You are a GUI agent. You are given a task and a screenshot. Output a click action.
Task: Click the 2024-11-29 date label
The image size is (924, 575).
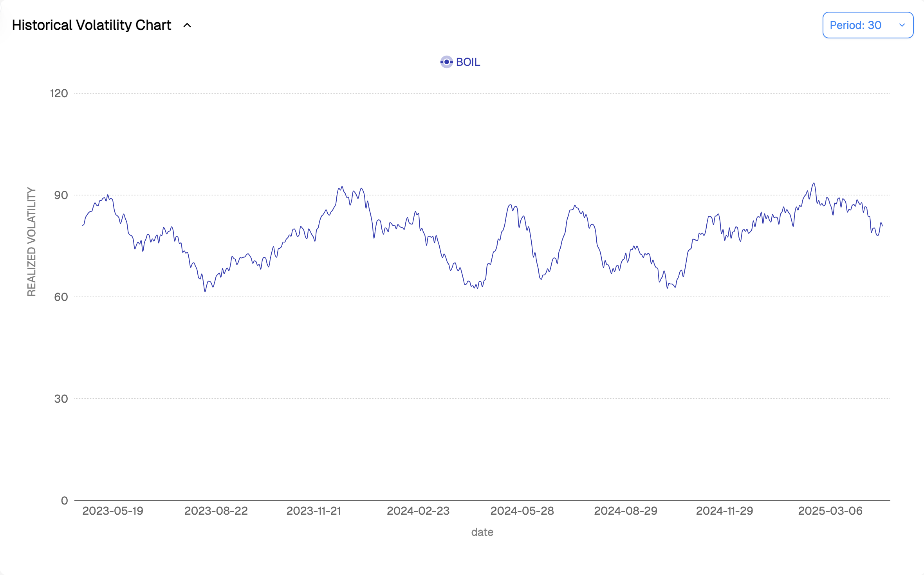click(724, 511)
